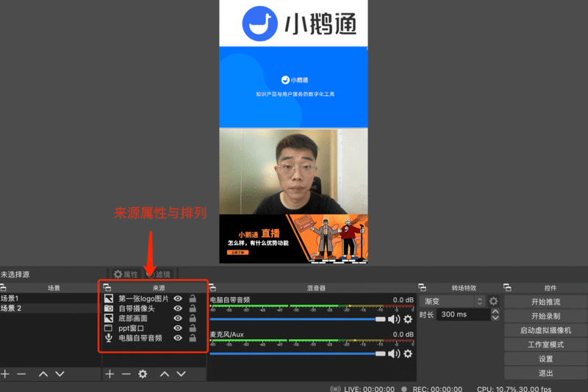Select 场景 2 in scenes list
This screenshot has width=588, height=392.
pos(49,308)
